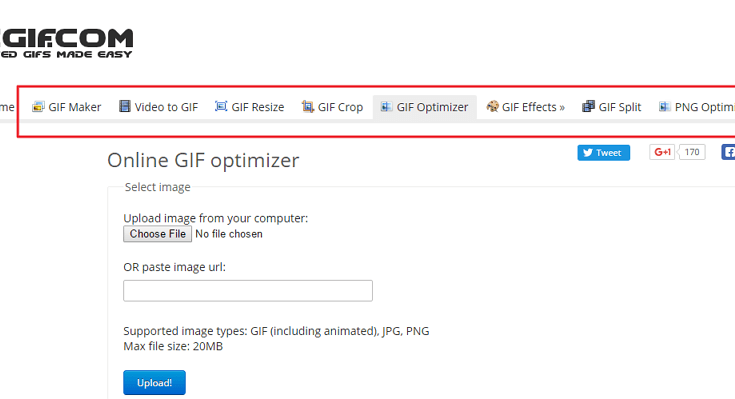
Task: Focus the paste image url field
Action: (x=248, y=291)
